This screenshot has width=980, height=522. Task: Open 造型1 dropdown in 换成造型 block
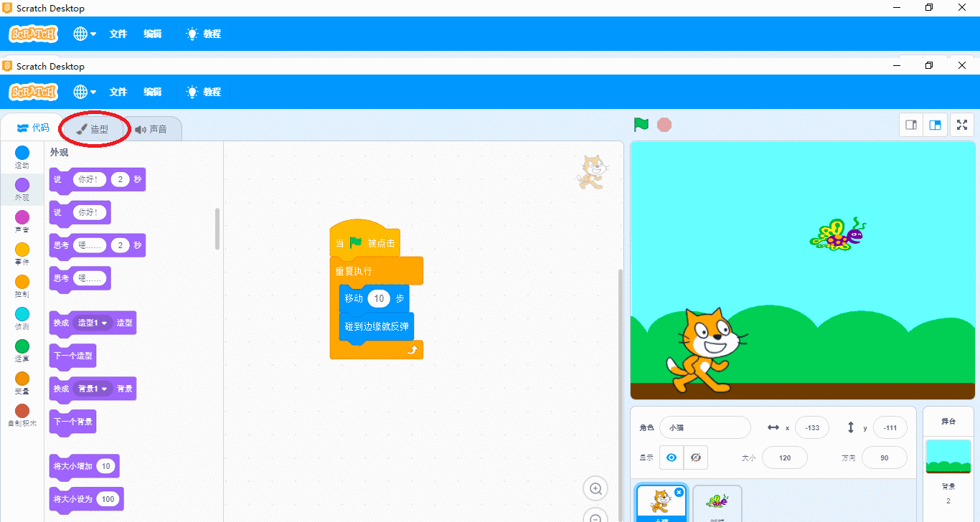(x=93, y=323)
